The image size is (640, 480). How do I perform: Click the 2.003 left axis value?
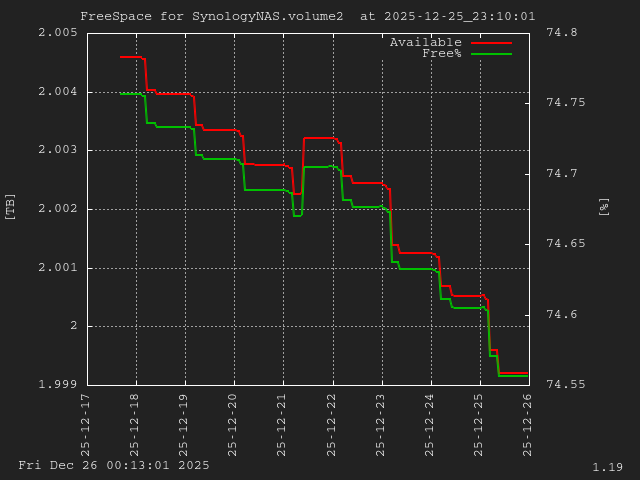pos(57,150)
